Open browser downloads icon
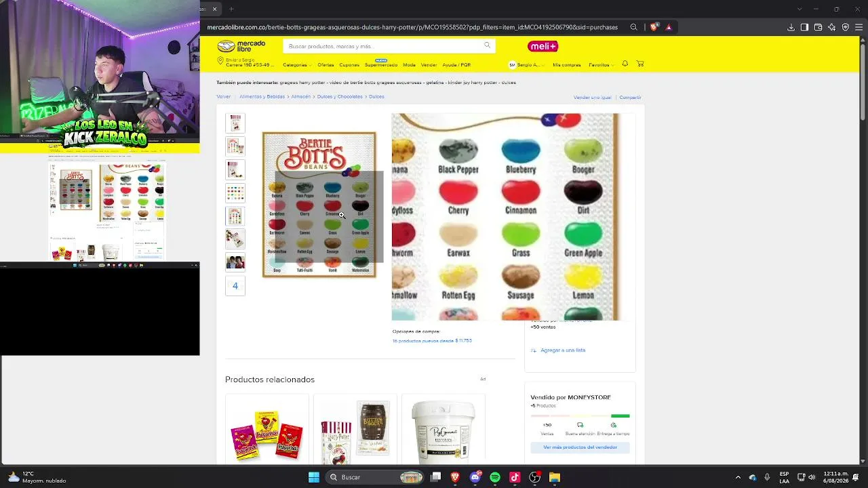The width and height of the screenshot is (868, 488). (791, 27)
